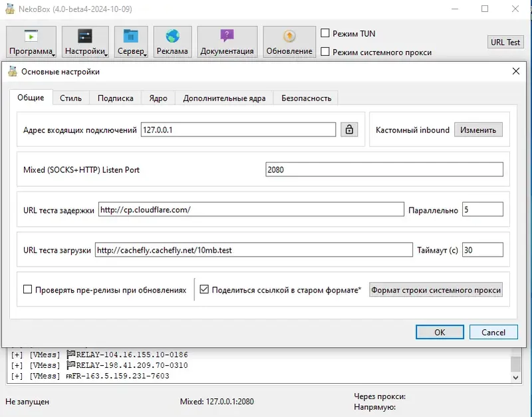This screenshot has height=417, width=532.
Task: Switch to the Стиль tab
Action: (70, 98)
